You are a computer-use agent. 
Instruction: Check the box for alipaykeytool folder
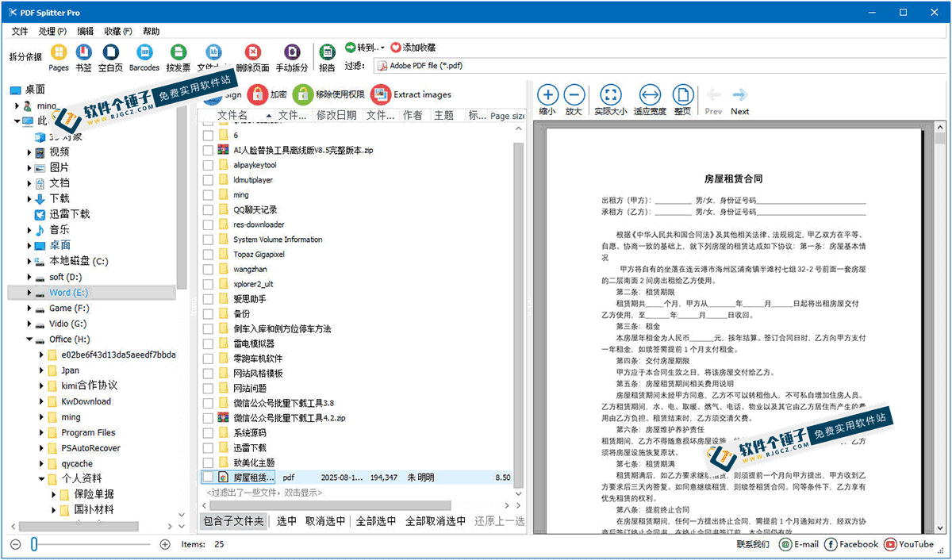point(208,165)
